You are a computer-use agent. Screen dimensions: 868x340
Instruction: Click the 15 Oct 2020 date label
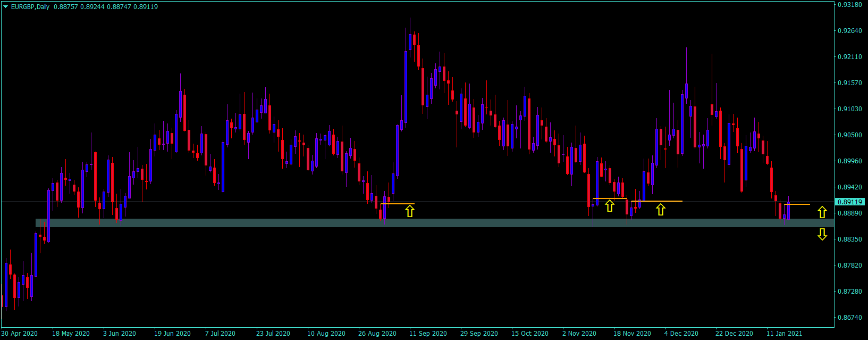coord(530,334)
